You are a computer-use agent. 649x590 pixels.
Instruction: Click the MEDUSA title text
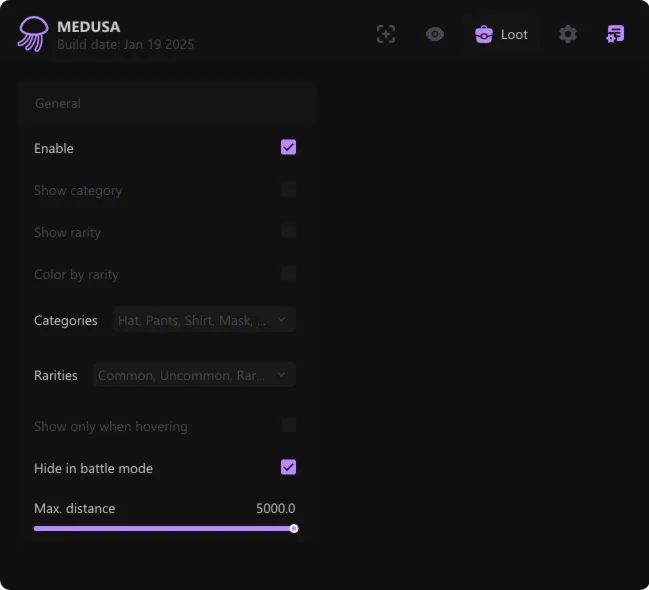pos(88,27)
